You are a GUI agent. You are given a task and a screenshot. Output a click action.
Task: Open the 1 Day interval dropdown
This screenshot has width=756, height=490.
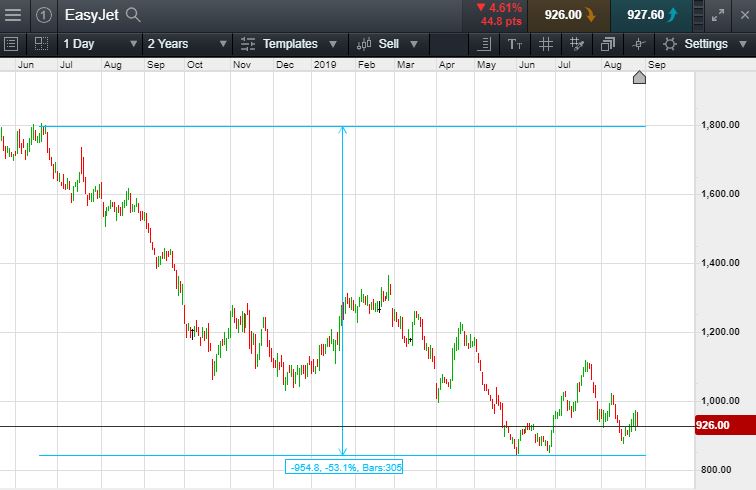click(x=100, y=44)
